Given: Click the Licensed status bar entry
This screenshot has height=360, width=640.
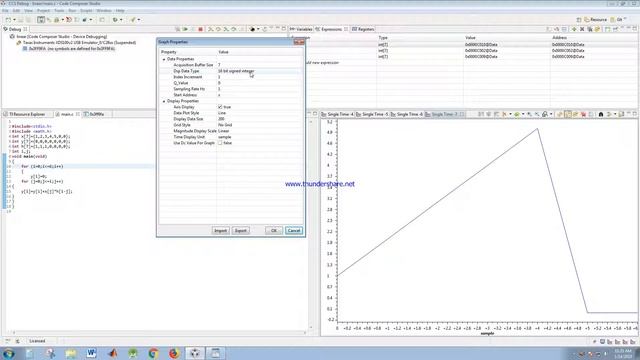Looking at the screenshot, I should 37,341.
